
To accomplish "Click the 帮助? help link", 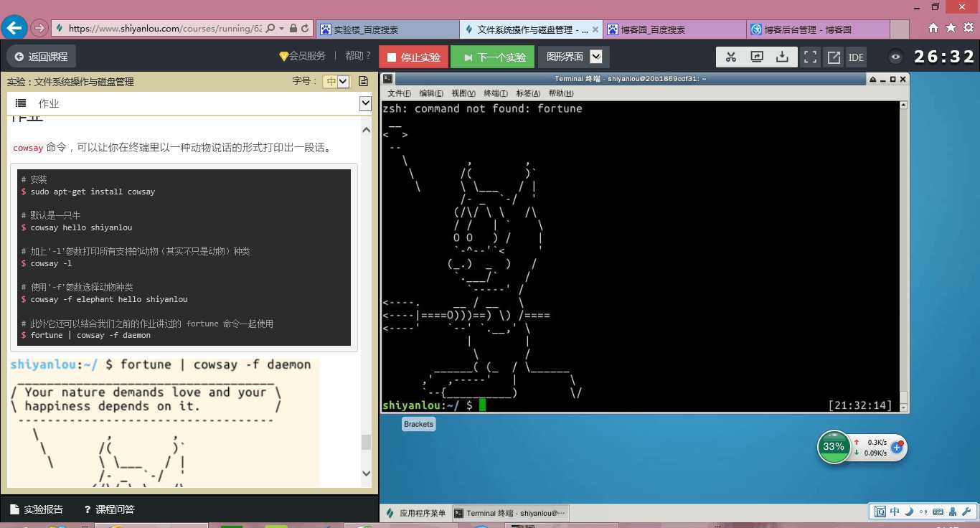I will point(358,56).
